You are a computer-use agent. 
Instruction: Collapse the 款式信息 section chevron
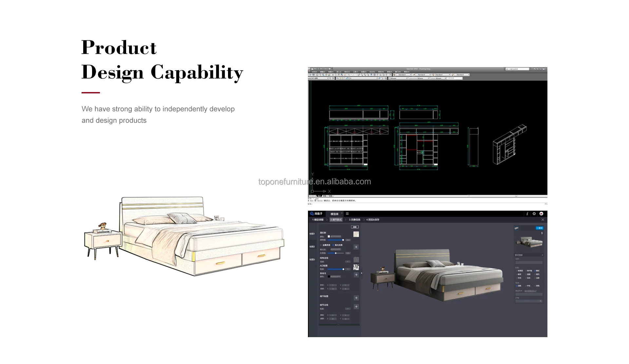point(542,255)
